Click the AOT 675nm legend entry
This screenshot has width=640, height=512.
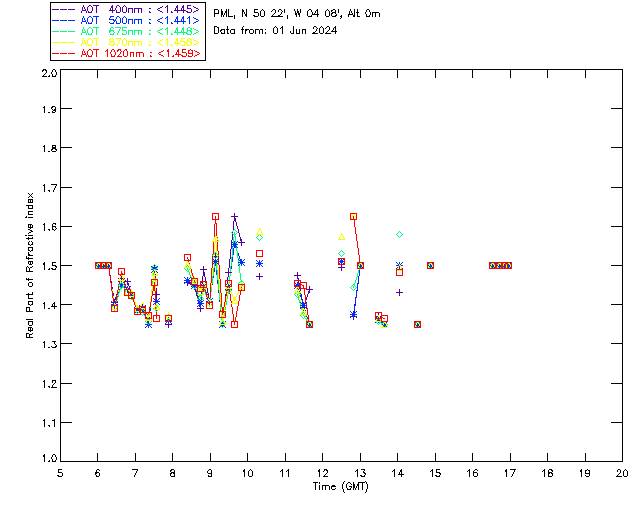pyautogui.click(x=126, y=31)
